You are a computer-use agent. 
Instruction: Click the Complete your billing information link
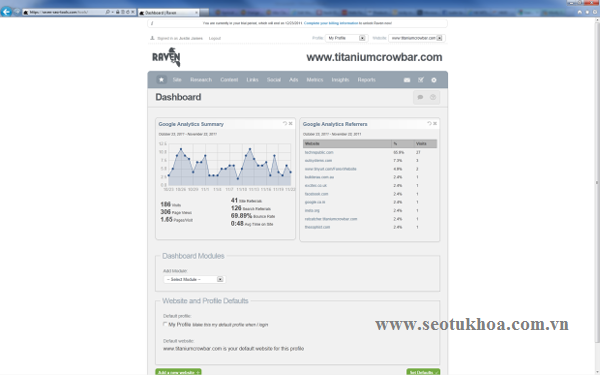point(331,23)
